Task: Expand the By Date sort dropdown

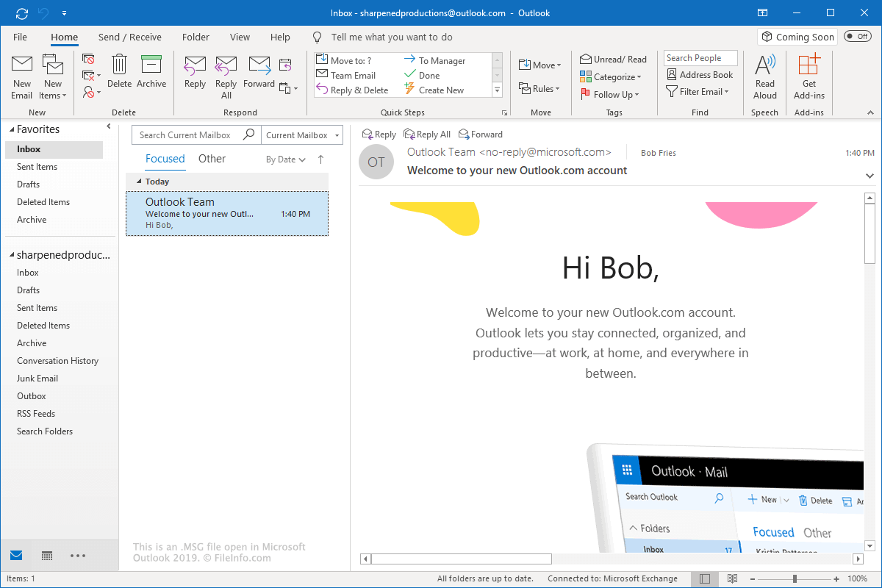Action: coord(286,159)
